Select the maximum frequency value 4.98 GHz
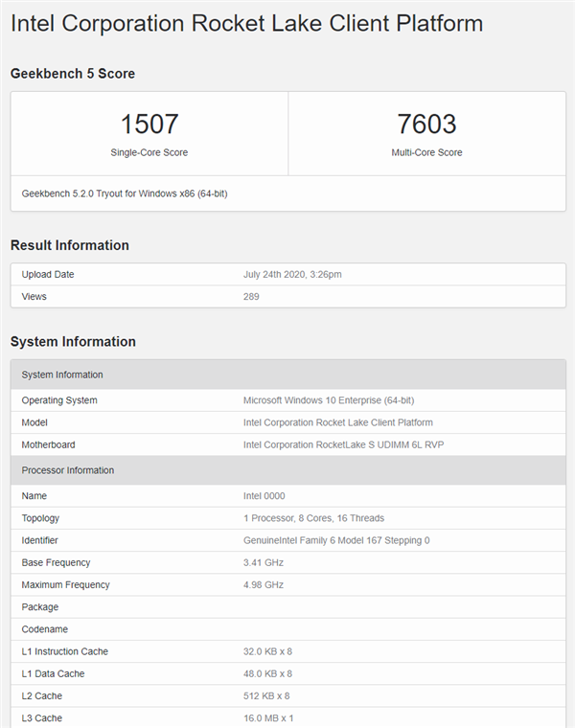The width and height of the screenshot is (575, 728). coord(264,584)
